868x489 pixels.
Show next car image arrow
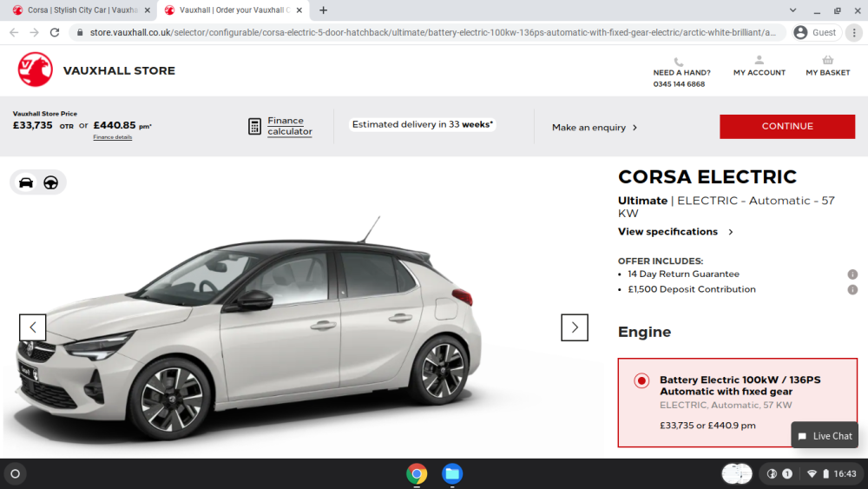[575, 327]
